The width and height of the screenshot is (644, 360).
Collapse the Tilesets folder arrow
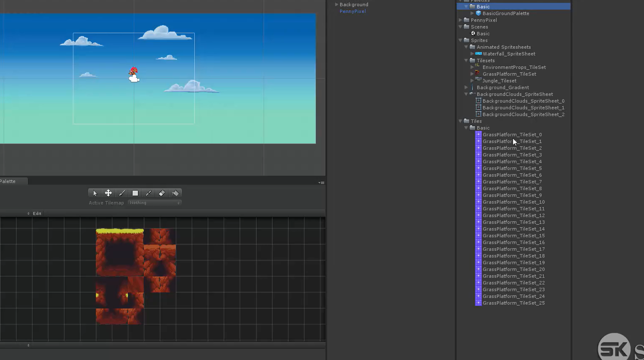click(466, 60)
